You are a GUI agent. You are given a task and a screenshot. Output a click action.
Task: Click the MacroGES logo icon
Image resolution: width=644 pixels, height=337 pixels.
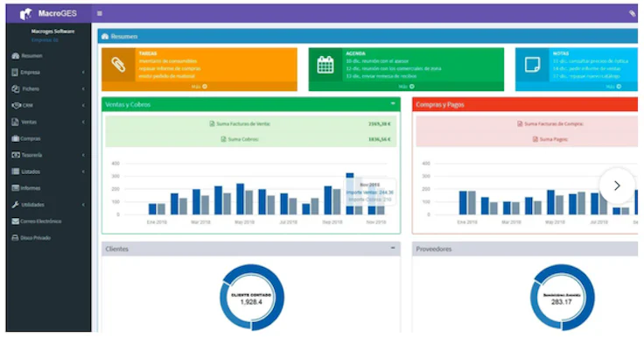[x=26, y=13]
